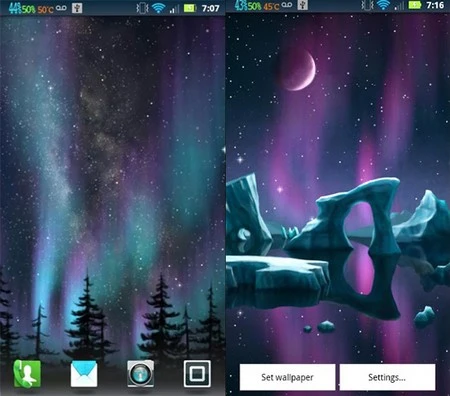This screenshot has width=450, height=396.
Task: Tap the crescent moon in wallpaper preview
Action: coord(298,71)
